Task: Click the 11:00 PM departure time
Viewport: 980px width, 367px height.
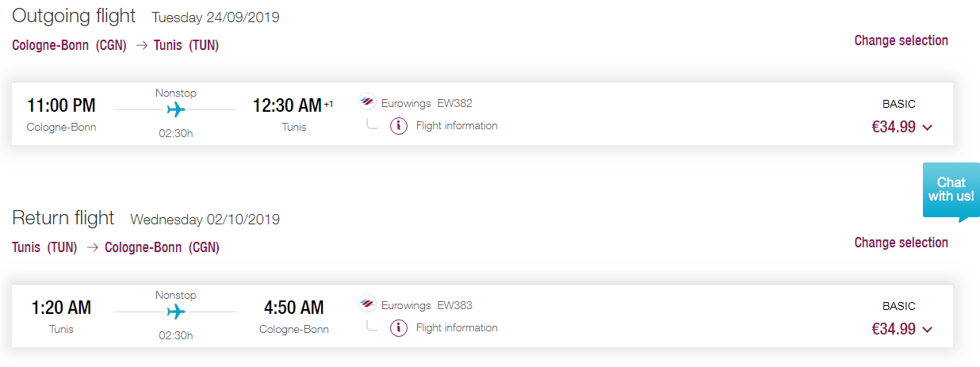Action: point(61,105)
